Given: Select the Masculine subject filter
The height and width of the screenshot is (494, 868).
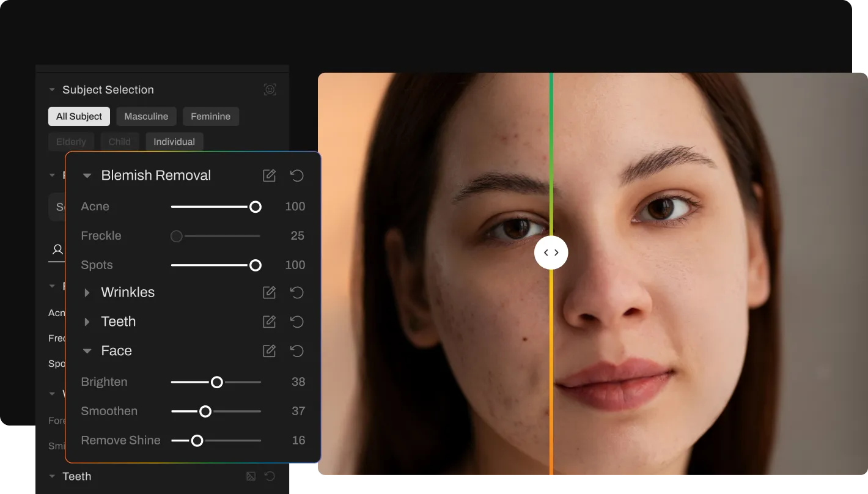Looking at the screenshot, I should [146, 116].
